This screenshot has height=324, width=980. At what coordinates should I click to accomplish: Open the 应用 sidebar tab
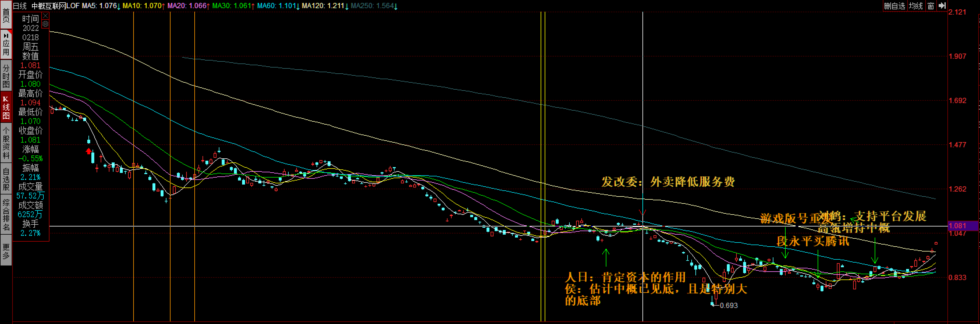(6, 45)
